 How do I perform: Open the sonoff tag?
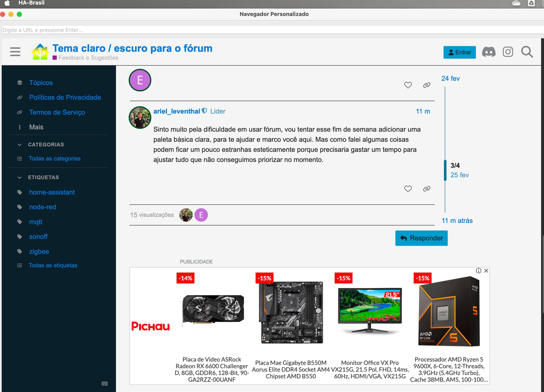[38, 237]
